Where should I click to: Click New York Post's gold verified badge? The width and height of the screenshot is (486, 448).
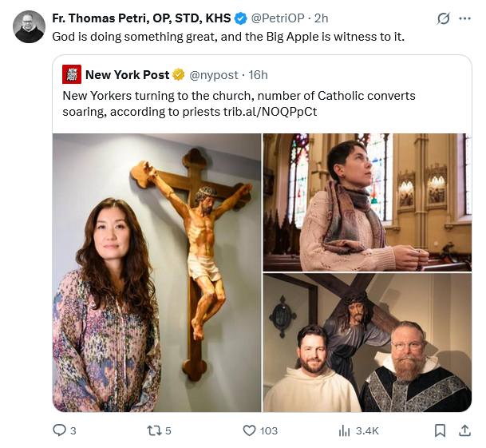pos(180,75)
